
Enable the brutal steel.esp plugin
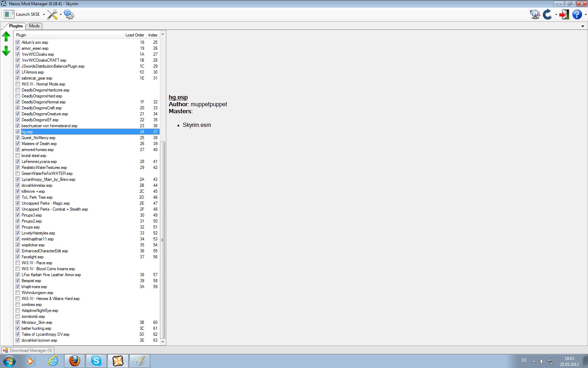pyautogui.click(x=18, y=156)
